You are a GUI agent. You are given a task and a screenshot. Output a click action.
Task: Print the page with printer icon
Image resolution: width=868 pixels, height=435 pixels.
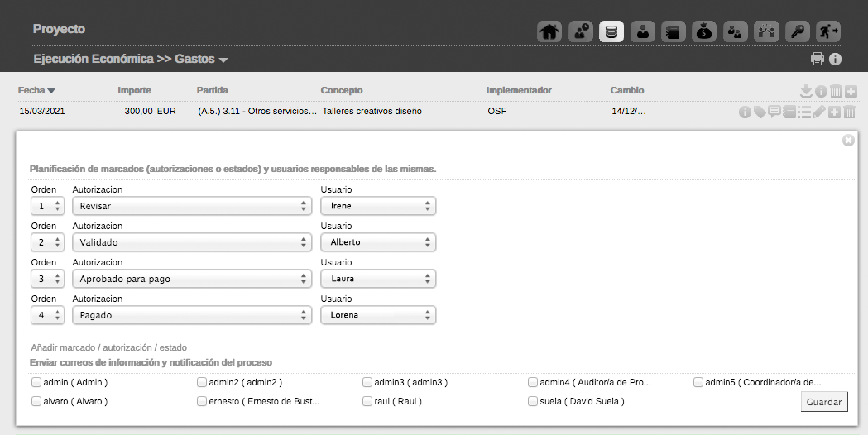[x=818, y=59]
